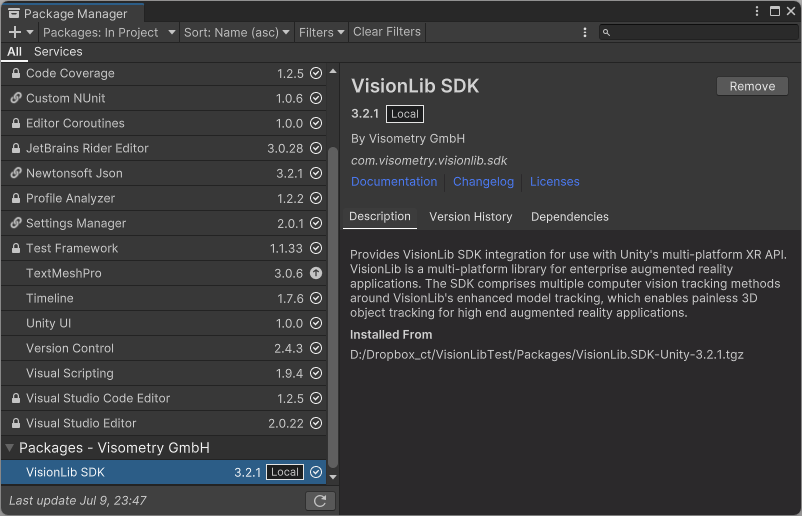Select the Profile Analyzer package row

point(164,198)
